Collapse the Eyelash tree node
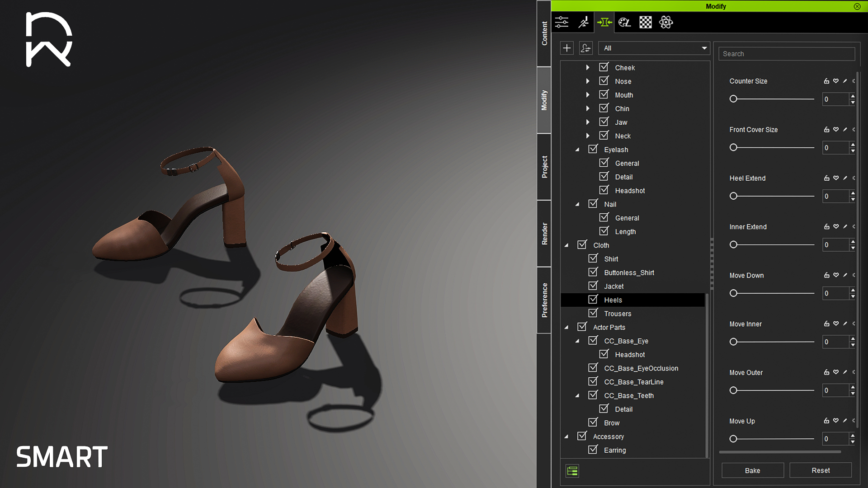This screenshot has height=488, width=868. [577, 150]
